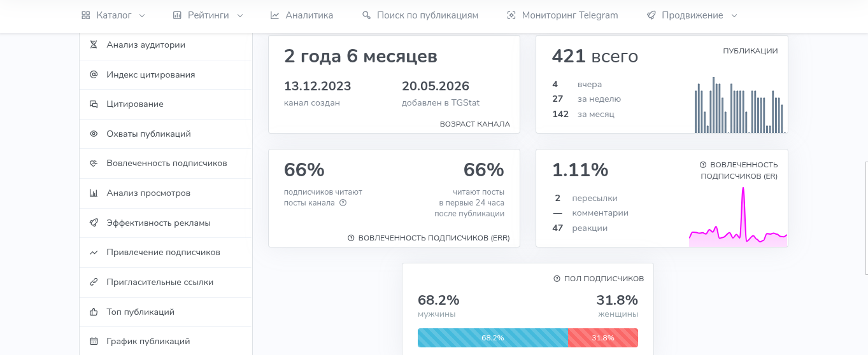Click the date 20.05.2026

pyautogui.click(x=436, y=86)
